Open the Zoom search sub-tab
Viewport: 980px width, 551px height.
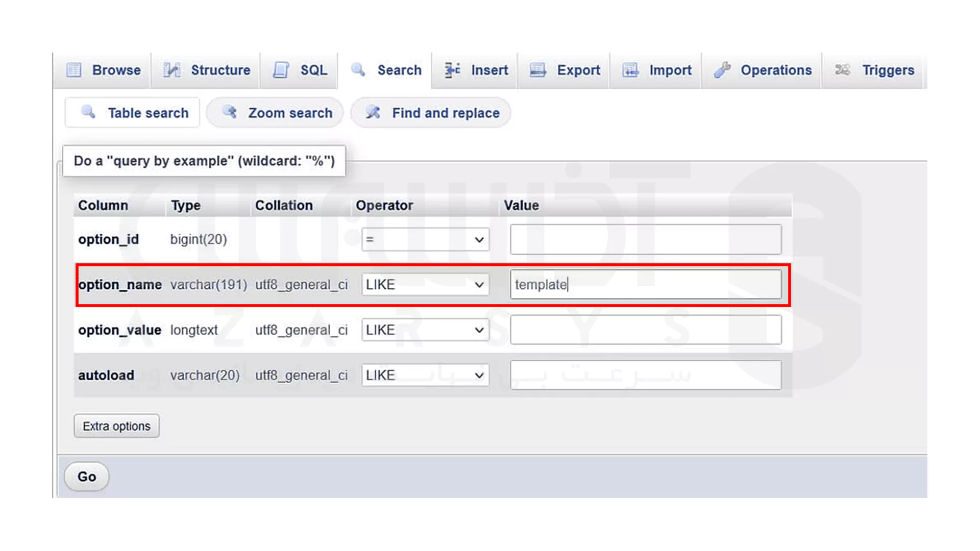click(x=275, y=113)
